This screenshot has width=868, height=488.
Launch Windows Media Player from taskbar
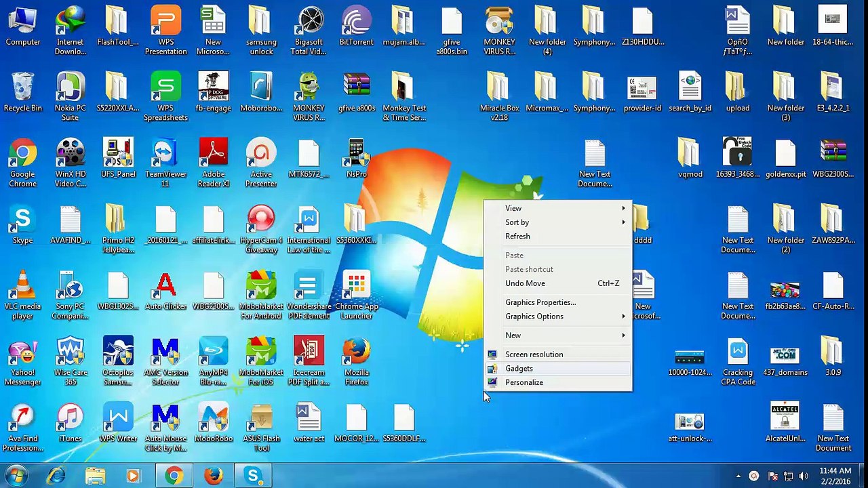[x=133, y=476]
